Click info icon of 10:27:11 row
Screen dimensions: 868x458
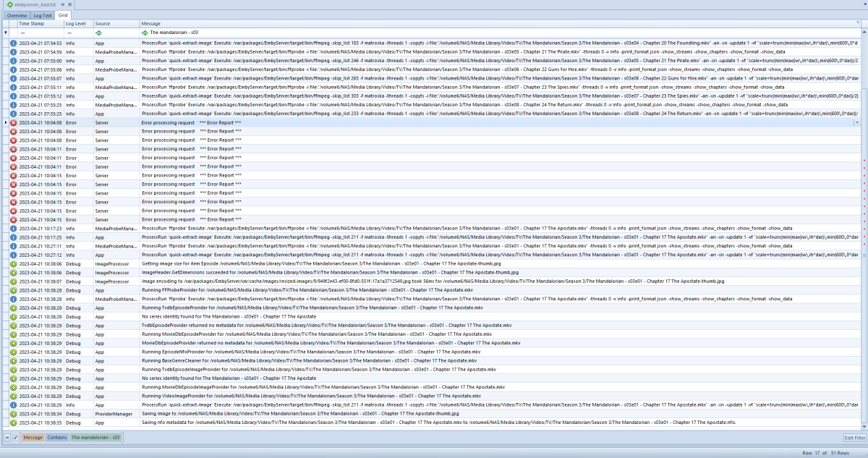click(13, 246)
